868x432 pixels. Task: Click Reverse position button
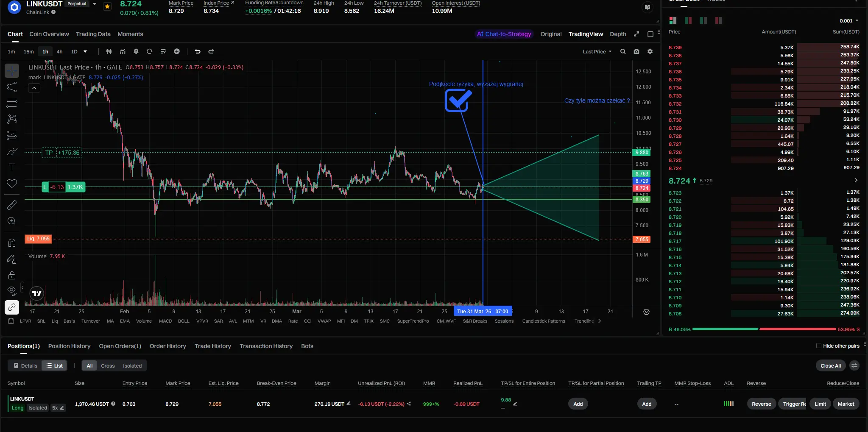coord(761,404)
